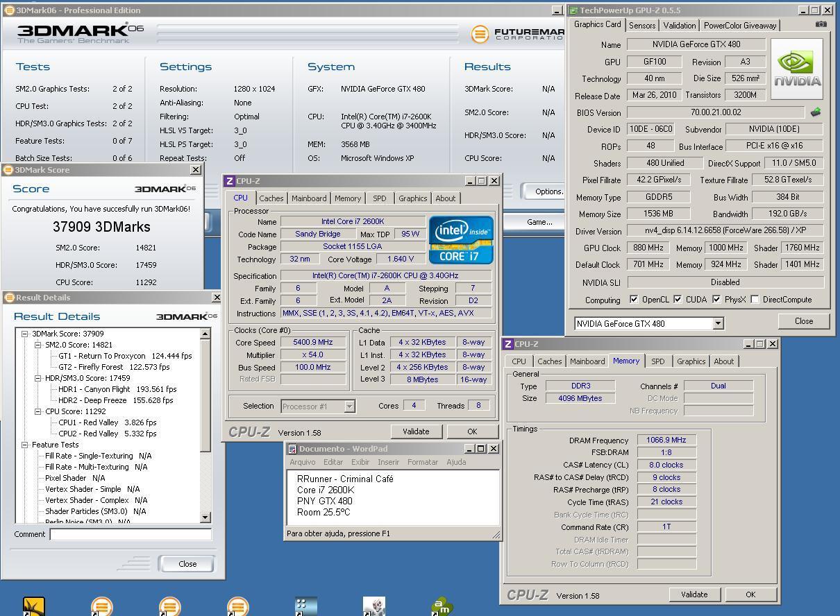The image size is (840, 616).
Task: Switch to the Sensors tab in GPU-Z
Action: [641, 26]
